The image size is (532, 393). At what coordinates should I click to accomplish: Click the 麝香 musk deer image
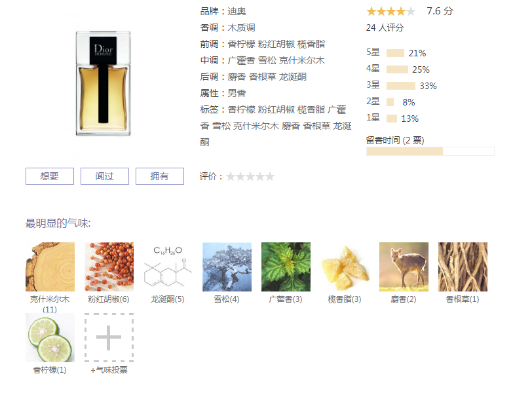[x=404, y=267]
